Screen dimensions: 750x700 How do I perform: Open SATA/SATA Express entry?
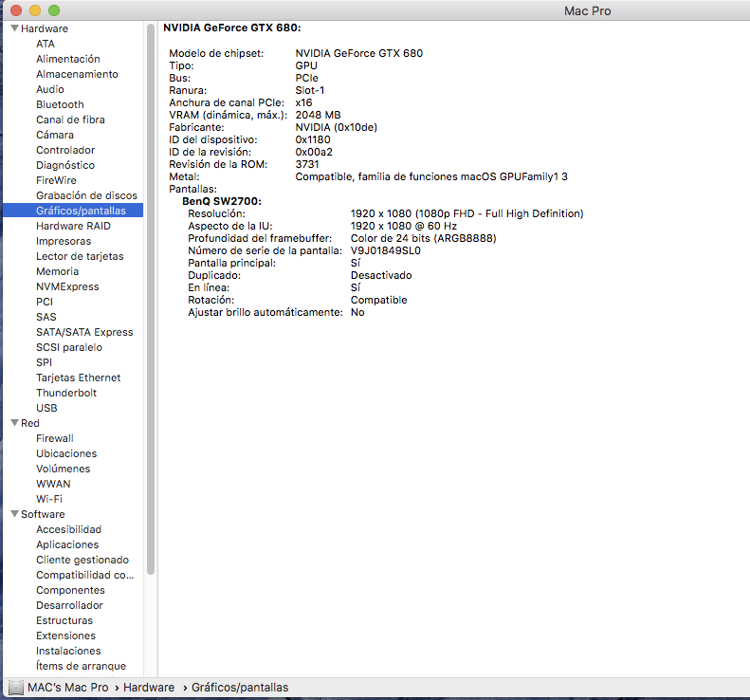click(x=84, y=332)
